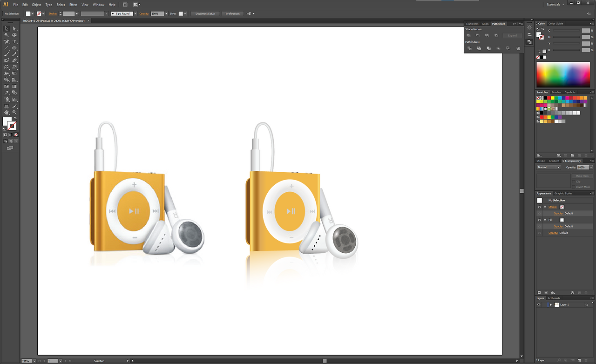Toggle Fill attribute visibility in Appearance
The image size is (596, 364).
pyautogui.click(x=539, y=220)
